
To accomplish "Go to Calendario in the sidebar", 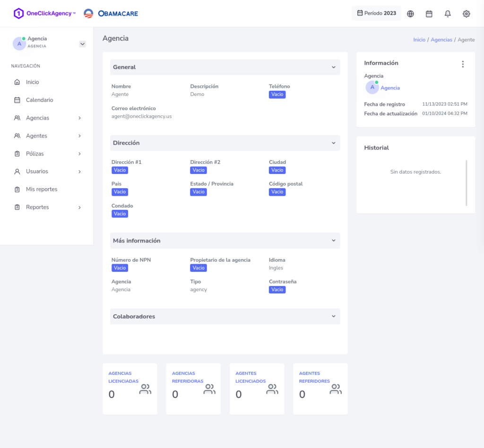I will click(39, 100).
